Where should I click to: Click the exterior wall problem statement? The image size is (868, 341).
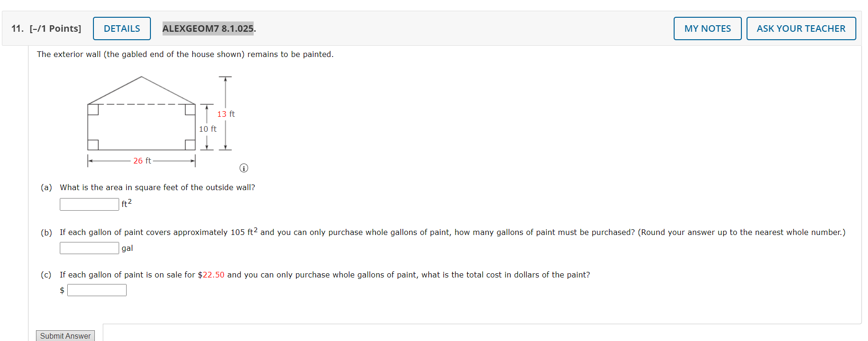click(185, 54)
